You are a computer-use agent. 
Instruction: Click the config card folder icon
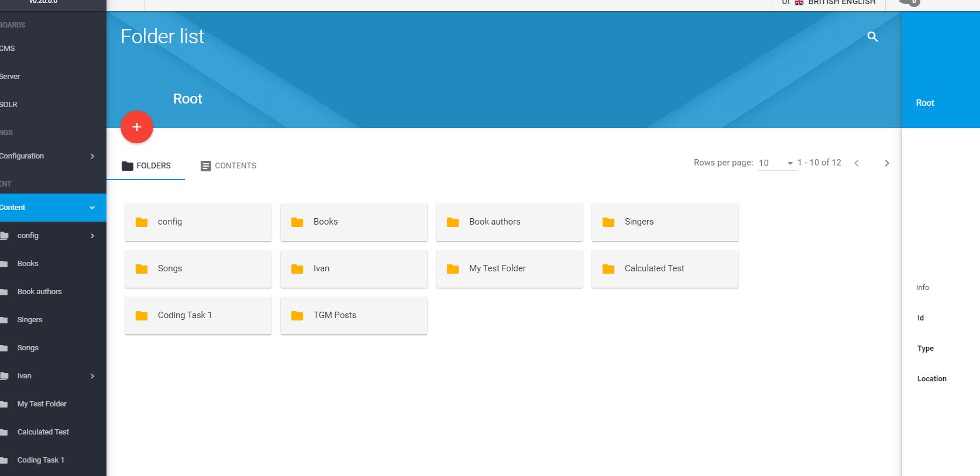pyautogui.click(x=142, y=222)
